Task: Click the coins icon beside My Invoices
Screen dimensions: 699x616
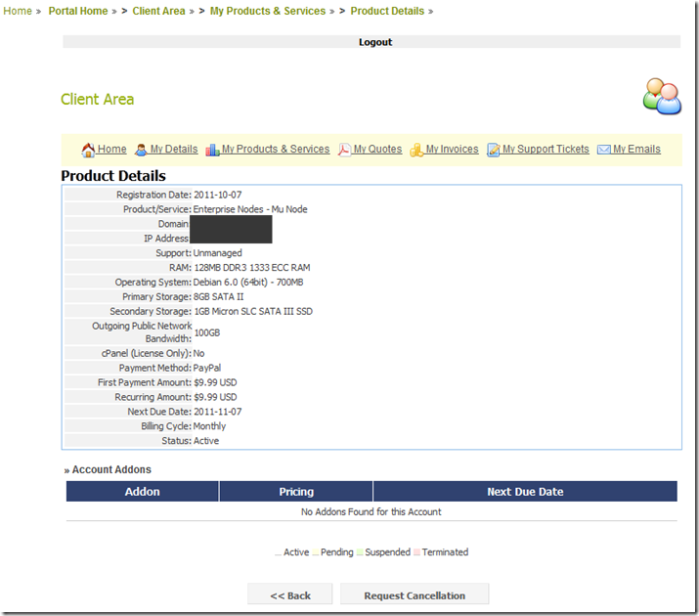Action: point(416,150)
